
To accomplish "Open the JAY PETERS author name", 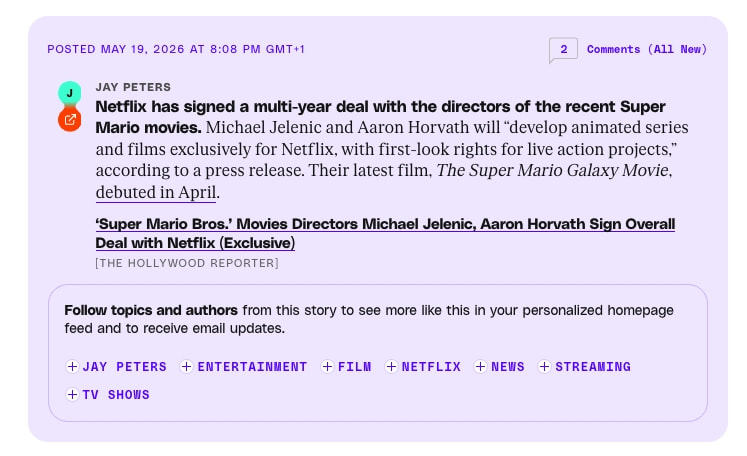I will point(133,87).
